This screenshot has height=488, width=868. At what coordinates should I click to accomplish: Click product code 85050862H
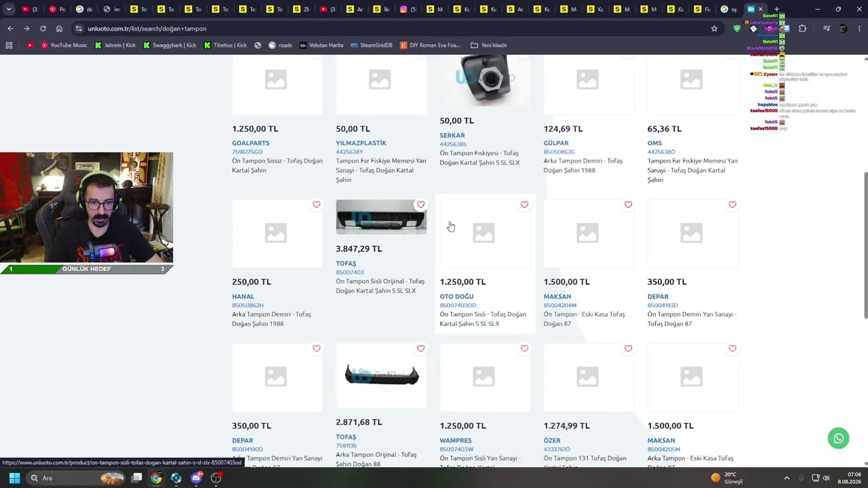248,306
